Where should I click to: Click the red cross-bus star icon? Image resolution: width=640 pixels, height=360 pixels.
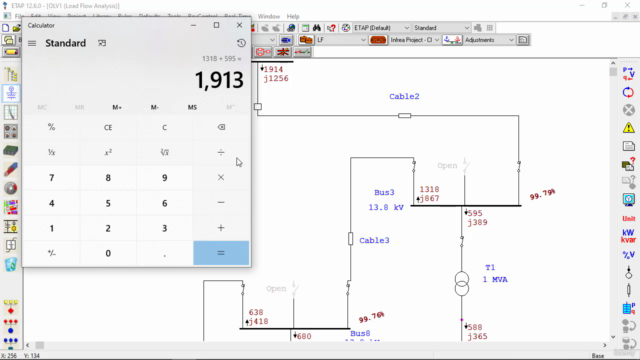(x=283, y=52)
